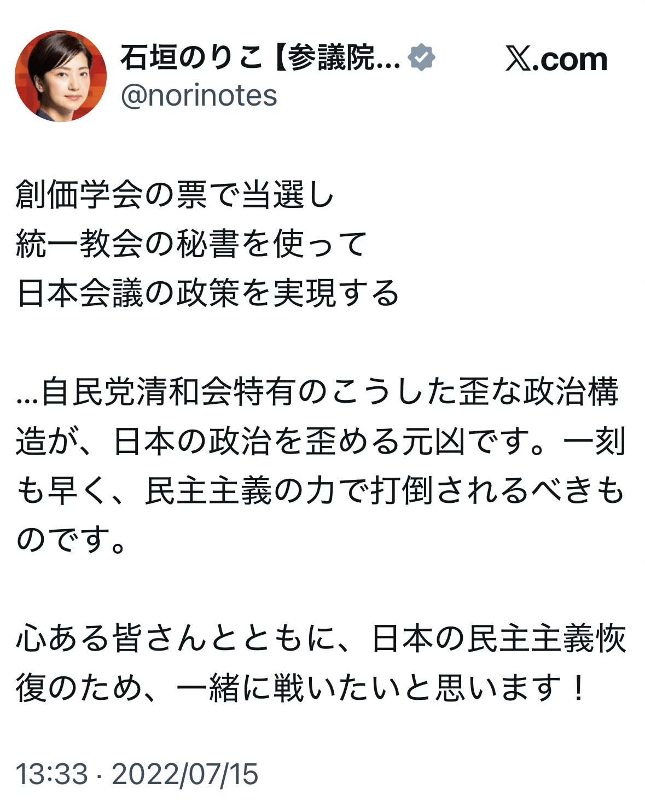645x812 pixels.
Task: Click the X logo in the header
Action: click(518, 59)
